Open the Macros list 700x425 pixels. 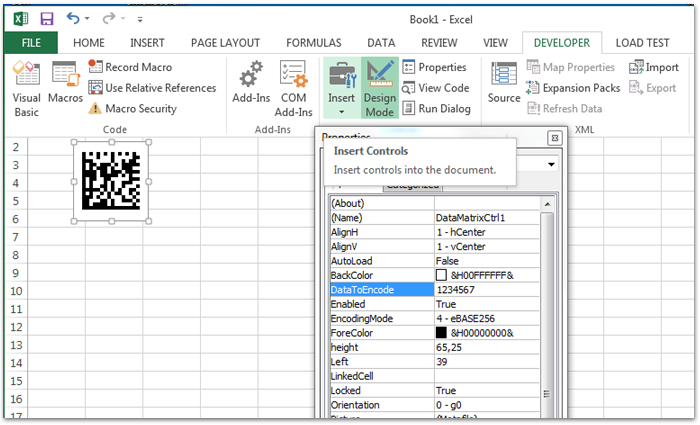click(x=66, y=83)
